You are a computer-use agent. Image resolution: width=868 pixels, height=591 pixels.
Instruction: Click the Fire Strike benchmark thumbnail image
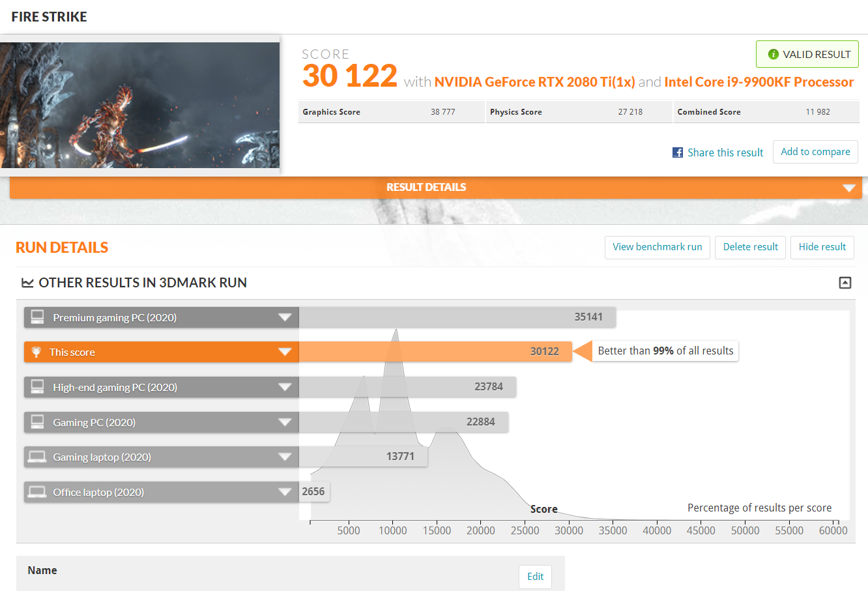140,105
